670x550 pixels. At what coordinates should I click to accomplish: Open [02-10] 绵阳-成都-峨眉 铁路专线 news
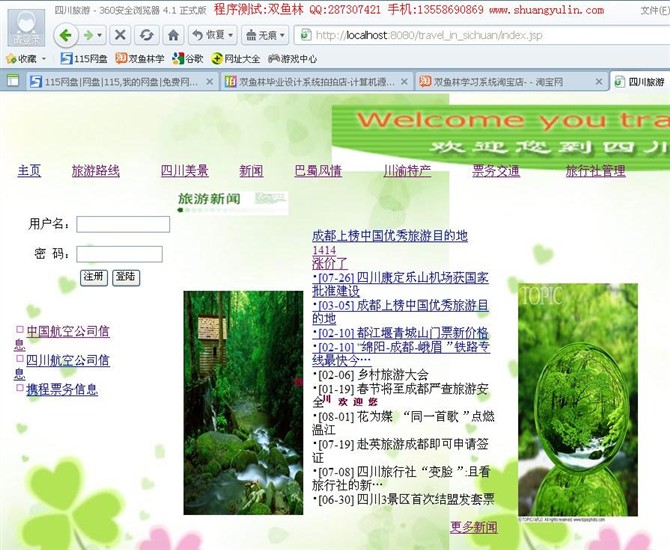[401, 353]
